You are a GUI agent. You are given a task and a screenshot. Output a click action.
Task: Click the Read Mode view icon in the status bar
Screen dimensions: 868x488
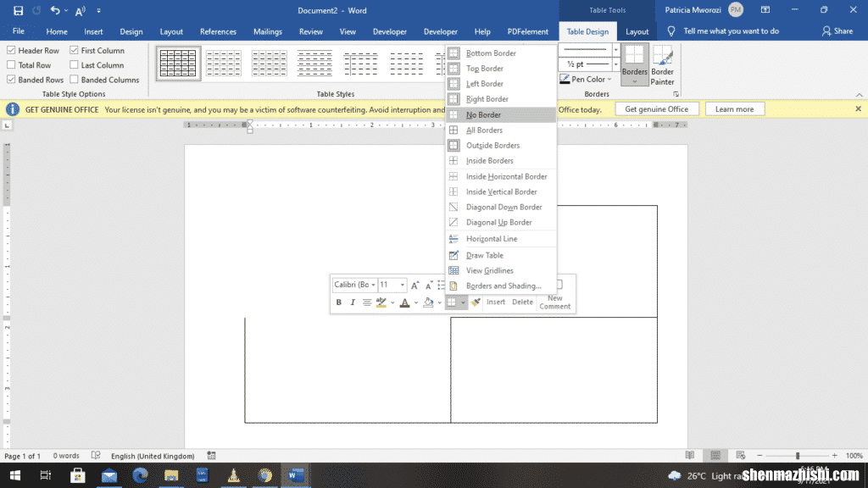click(x=690, y=455)
